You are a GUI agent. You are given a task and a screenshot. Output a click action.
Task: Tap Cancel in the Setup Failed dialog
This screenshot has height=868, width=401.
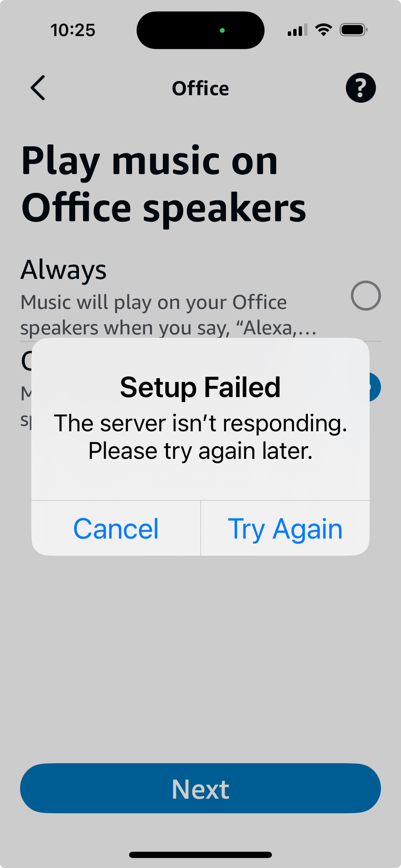pyautogui.click(x=116, y=528)
